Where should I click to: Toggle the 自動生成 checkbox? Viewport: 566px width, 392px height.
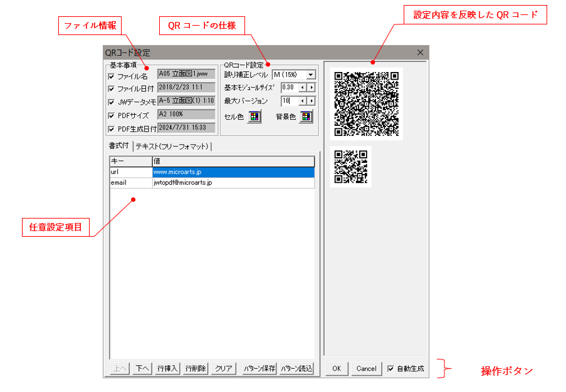[392, 369]
